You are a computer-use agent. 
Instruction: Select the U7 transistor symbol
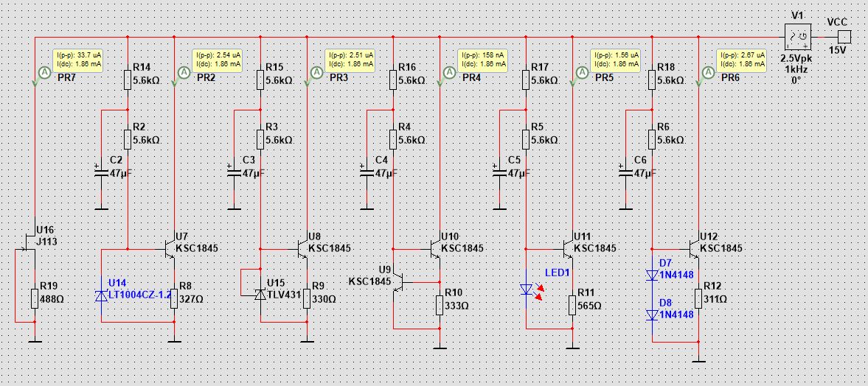[169, 248]
